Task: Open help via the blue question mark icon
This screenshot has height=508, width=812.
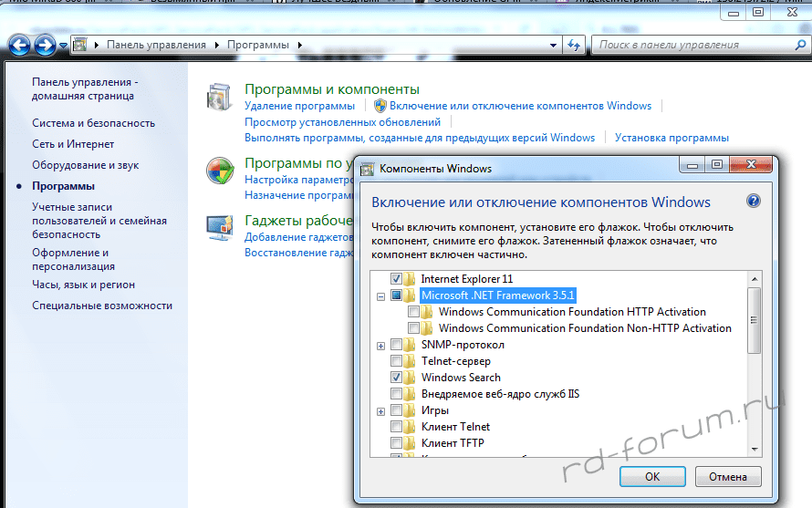Action: [x=754, y=202]
